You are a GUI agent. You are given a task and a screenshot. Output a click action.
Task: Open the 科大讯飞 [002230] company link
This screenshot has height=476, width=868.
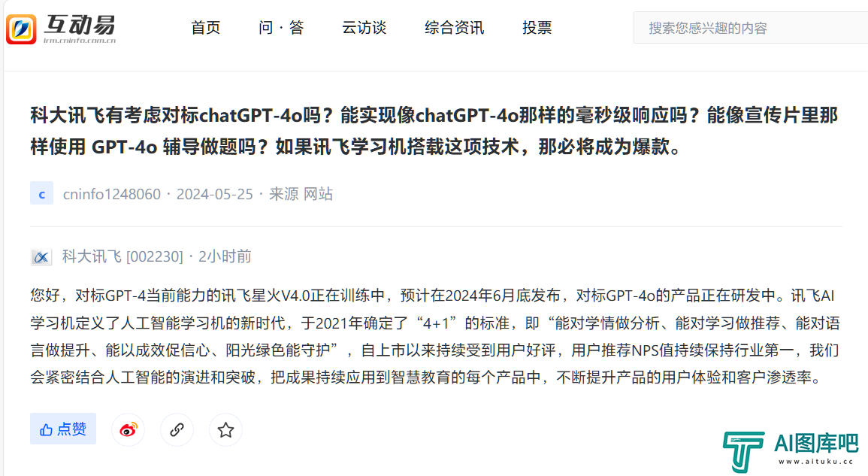coord(122,256)
